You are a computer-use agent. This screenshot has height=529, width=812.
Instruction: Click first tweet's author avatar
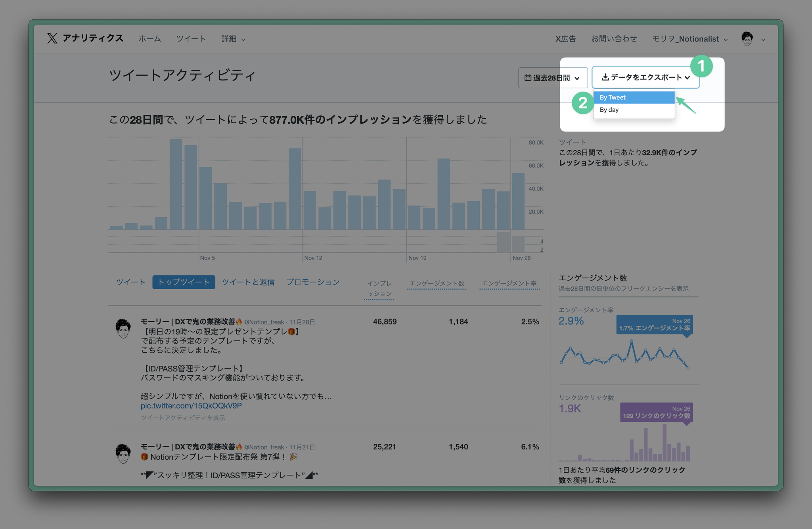tap(123, 328)
